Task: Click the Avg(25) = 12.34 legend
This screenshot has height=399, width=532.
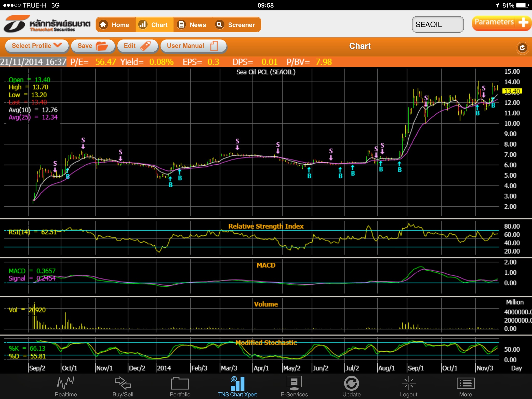Action: pos(33,117)
